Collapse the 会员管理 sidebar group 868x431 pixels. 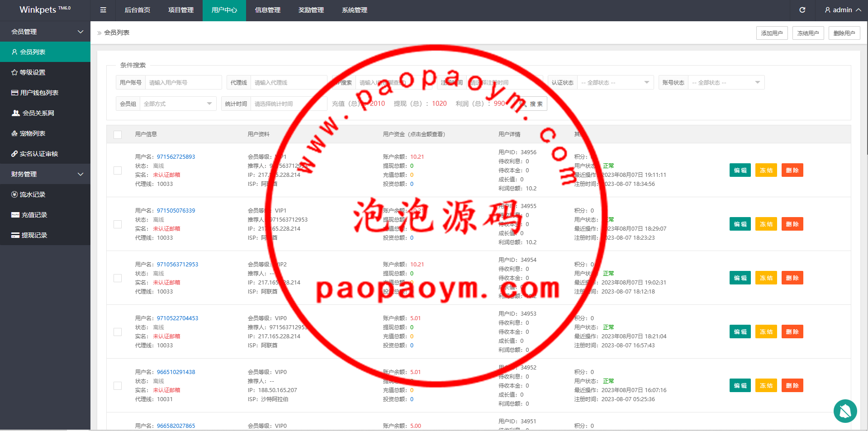[45, 32]
